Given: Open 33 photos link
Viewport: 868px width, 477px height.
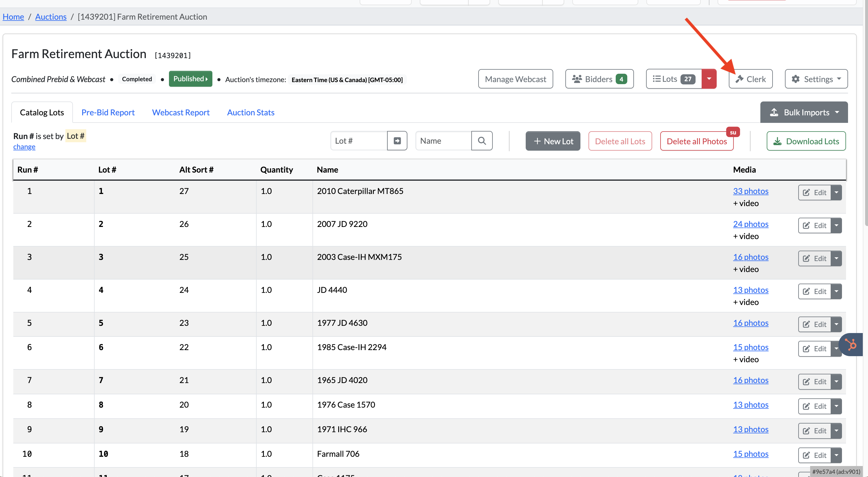Looking at the screenshot, I should pyautogui.click(x=751, y=191).
